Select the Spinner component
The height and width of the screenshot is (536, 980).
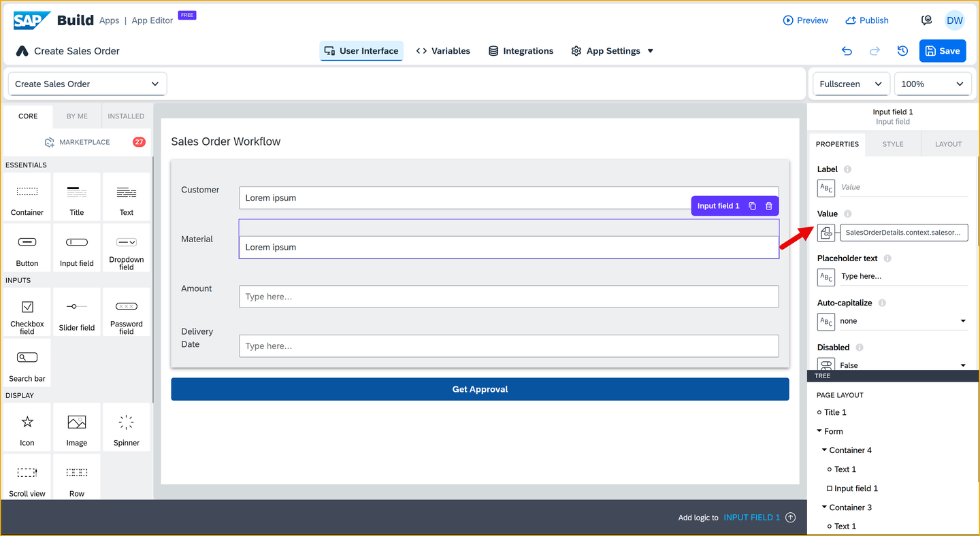[x=127, y=427]
